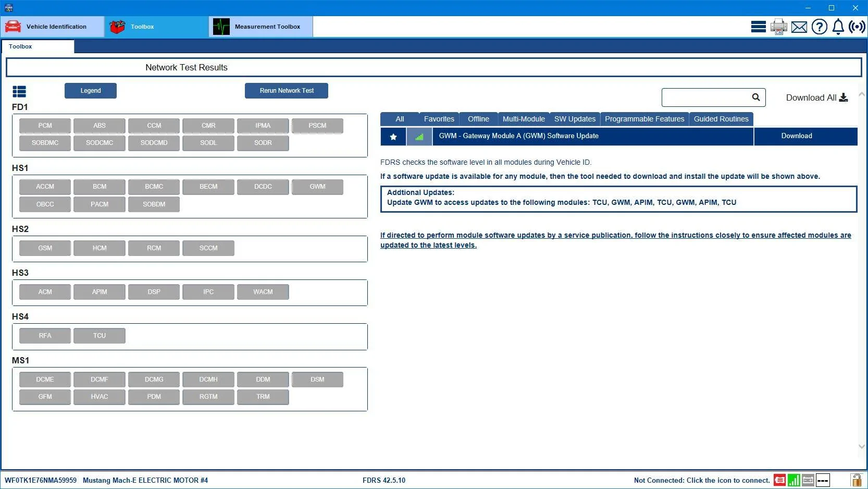Select the GSM module in HS2
Viewport: 868px width, 489px height.
(x=45, y=248)
